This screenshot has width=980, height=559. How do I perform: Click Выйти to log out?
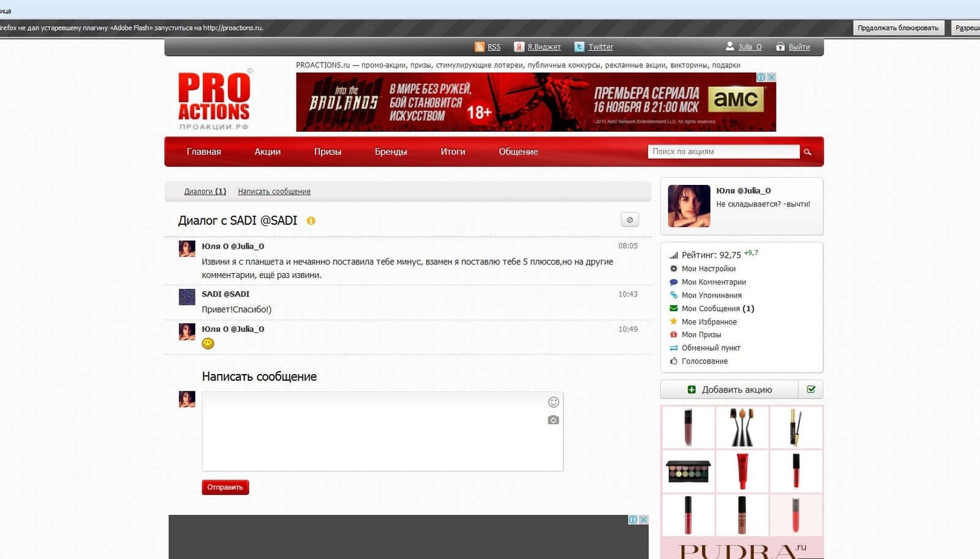[799, 47]
